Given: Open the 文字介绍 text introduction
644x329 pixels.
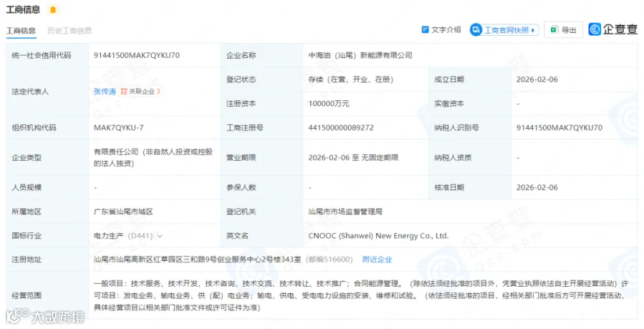Looking at the screenshot, I should coord(441,29).
